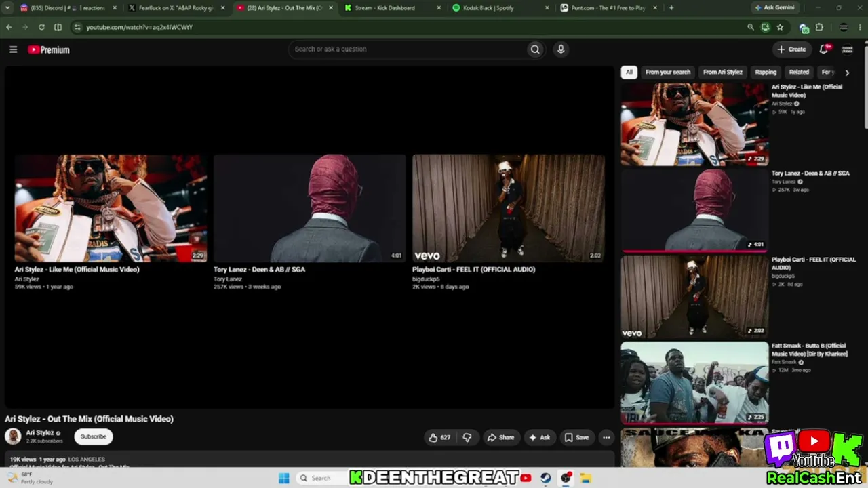Screen dimensions: 868x488
Task: Toggle the browser side panel icon
Action: [58, 27]
